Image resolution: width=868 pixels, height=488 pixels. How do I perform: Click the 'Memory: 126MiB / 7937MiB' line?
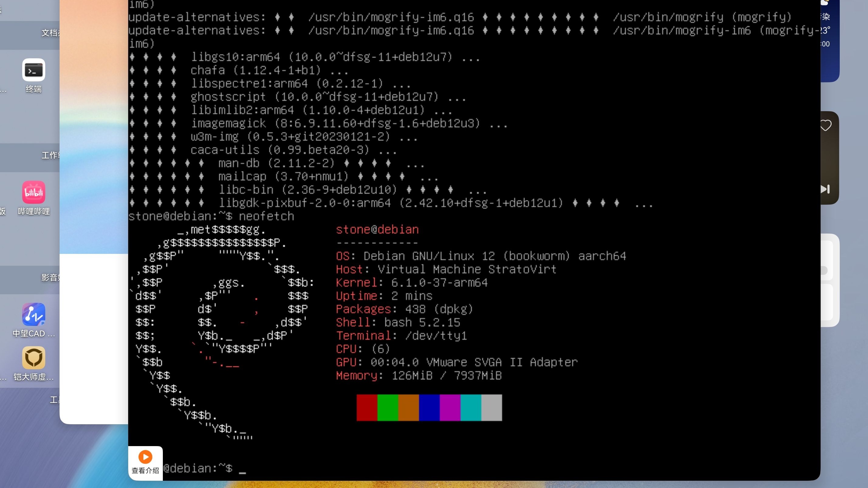(x=419, y=376)
